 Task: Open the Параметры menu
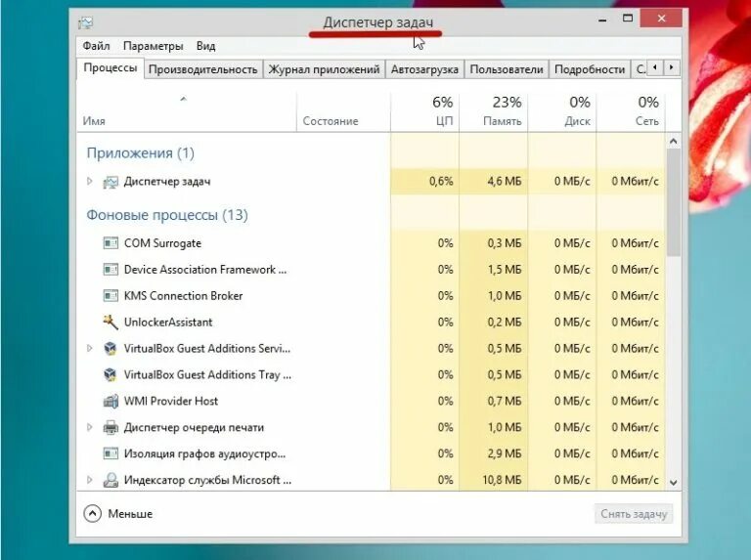coord(154,46)
